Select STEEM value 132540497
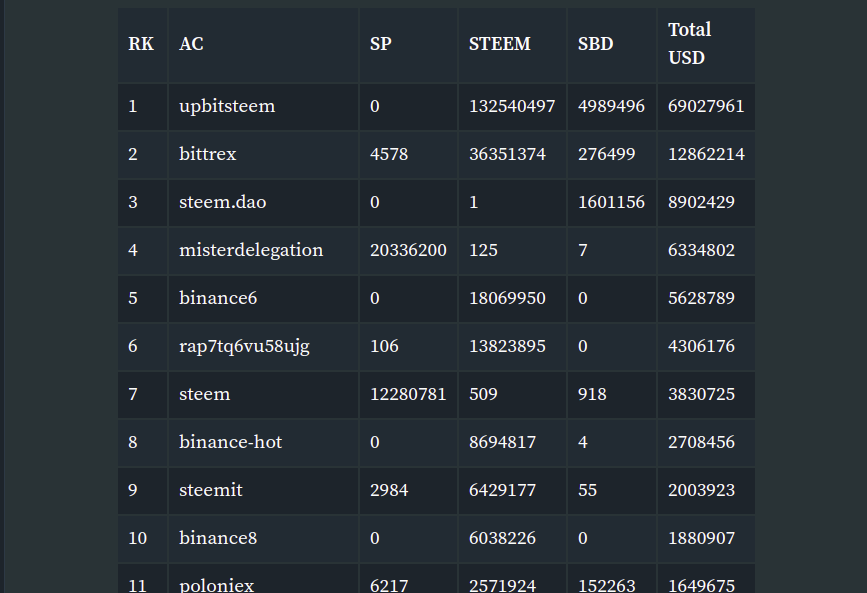The height and width of the screenshot is (593, 867). (x=512, y=106)
